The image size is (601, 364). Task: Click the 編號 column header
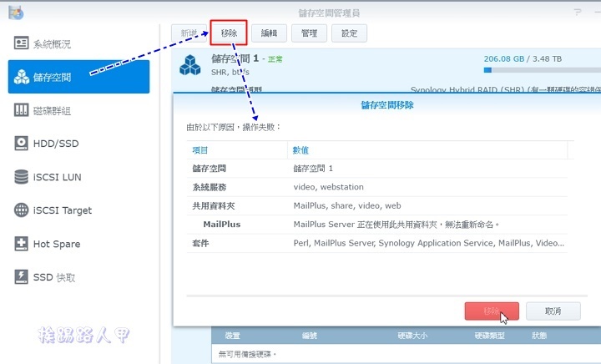coord(309,336)
